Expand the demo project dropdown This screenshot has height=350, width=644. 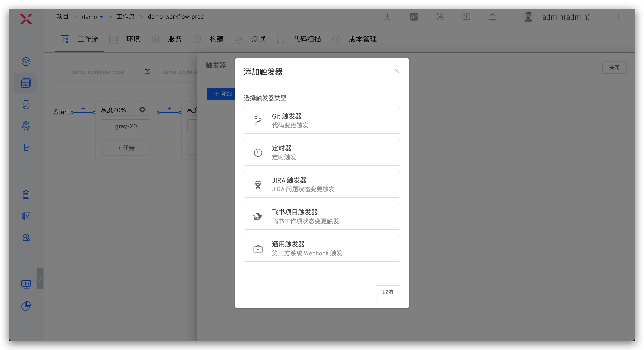point(102,17)
